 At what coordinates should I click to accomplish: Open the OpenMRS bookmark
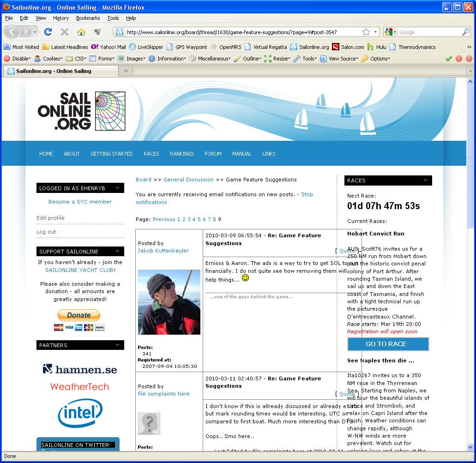coord(226,47)
